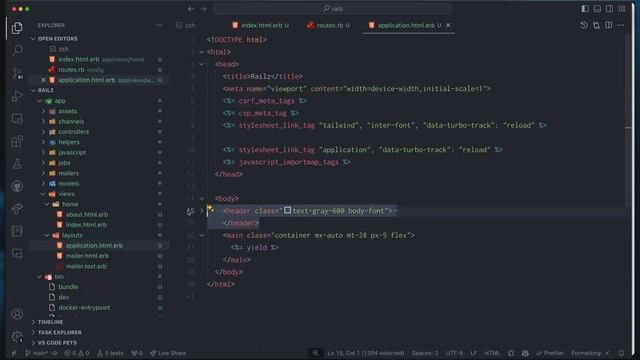Change the HTML language mode
Screen dimensions: 640x360
tap(492, 353)
